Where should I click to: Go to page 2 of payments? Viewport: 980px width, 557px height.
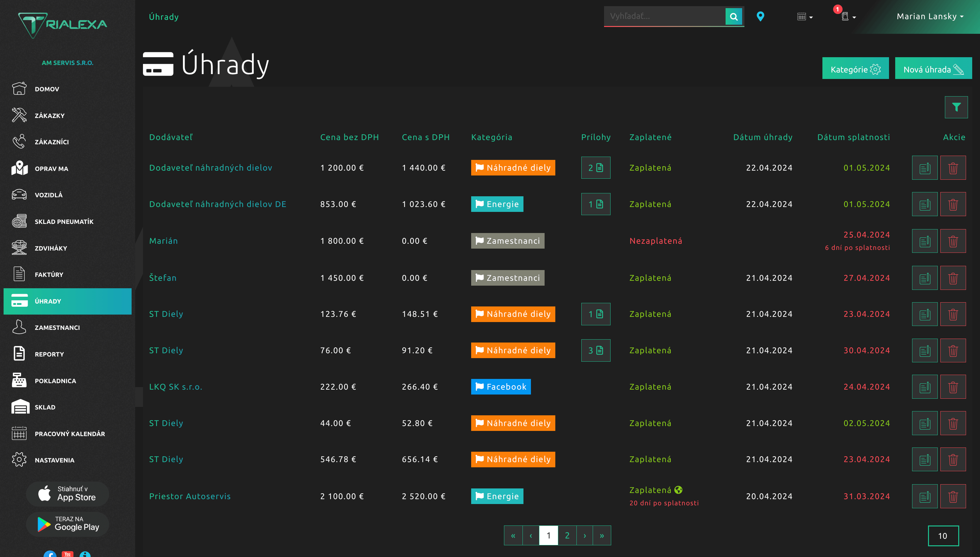[x=567, y=536]
